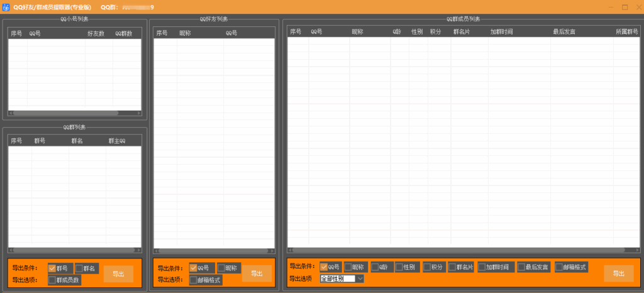Screen dimensions: 644x293
Task: Click the 群主QQ column header
Action: [x=117, y=141]
